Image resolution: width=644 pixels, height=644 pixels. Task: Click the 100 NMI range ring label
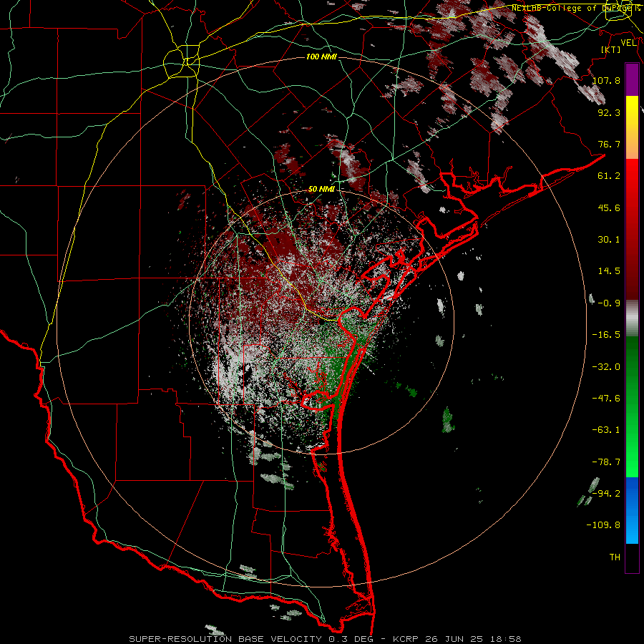321,57
